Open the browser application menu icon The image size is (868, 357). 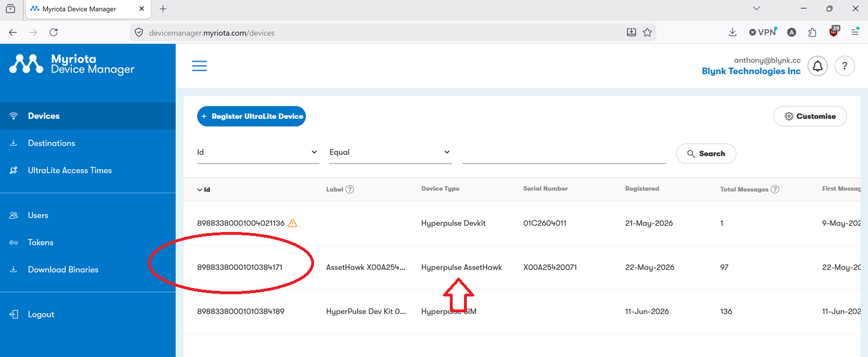(855, 32)
